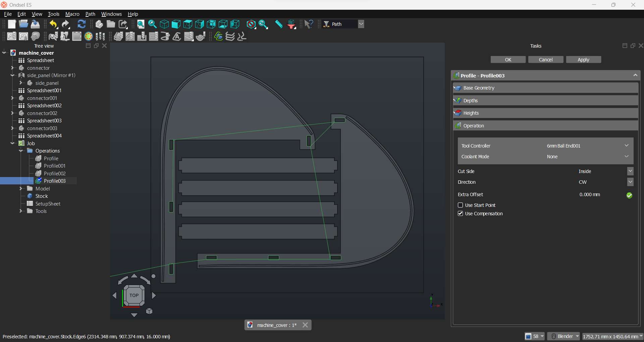The image size is (644, 342).
Task: Click the Apply button
Action: pyautogui.click(x=583, y=60)
